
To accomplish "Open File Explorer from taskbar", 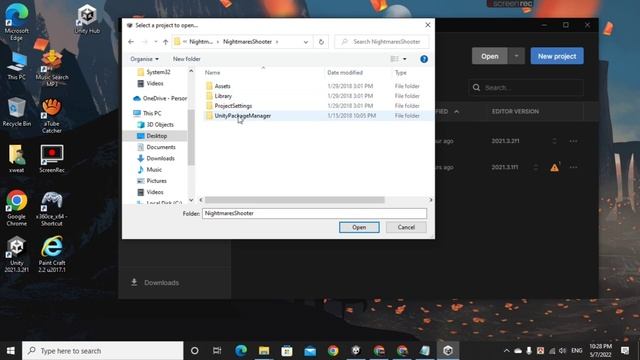I will (264, 351).
